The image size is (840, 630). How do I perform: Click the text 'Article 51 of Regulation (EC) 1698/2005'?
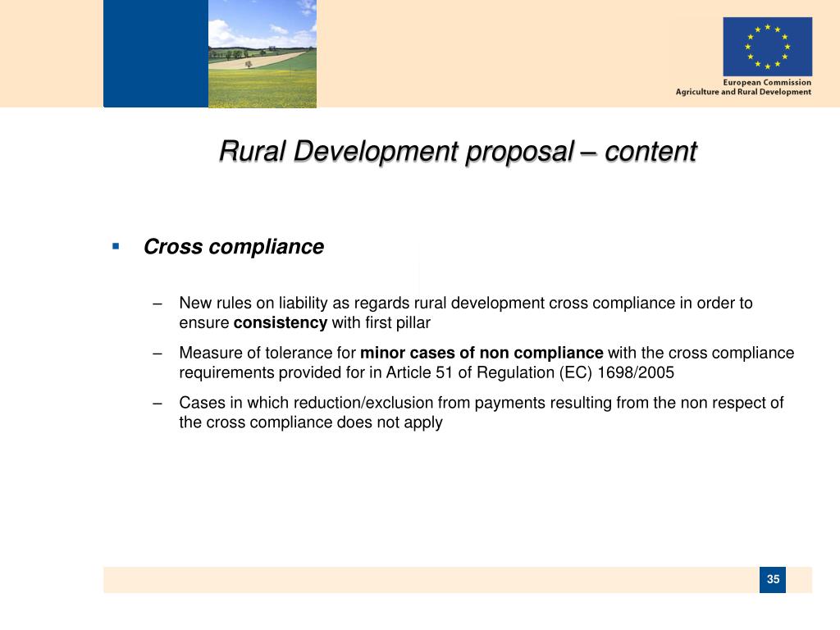[x=530, y=373]
